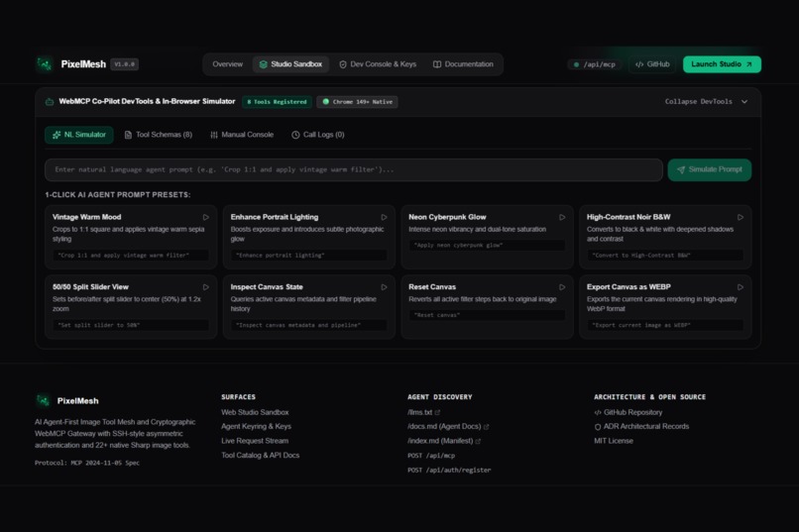Select the NL Simulator tab

click(79, 135)
